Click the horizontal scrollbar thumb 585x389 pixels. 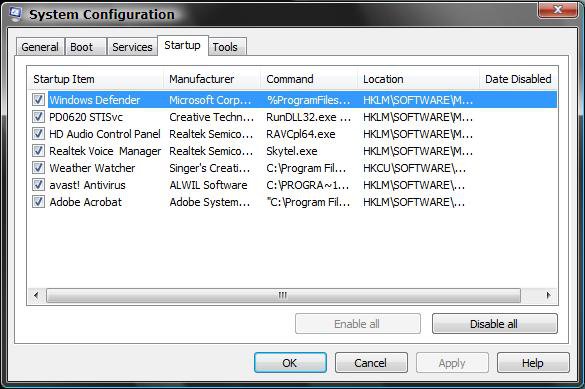283,295
